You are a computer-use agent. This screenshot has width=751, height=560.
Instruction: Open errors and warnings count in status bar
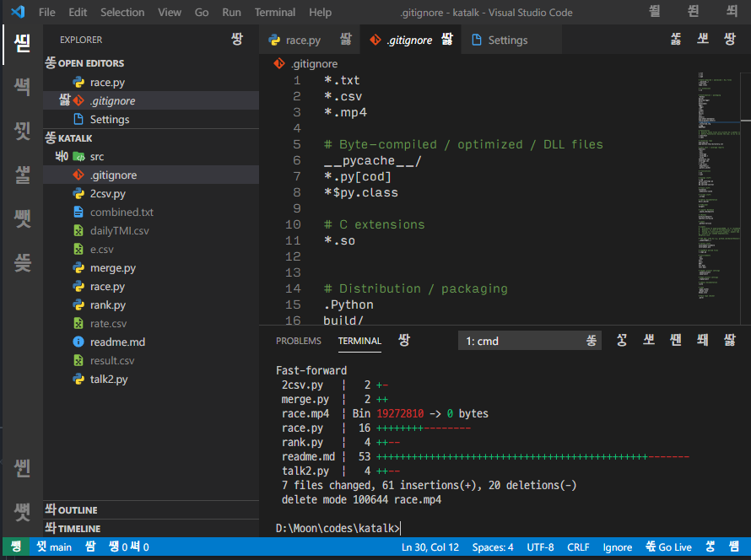coord(129,547)
